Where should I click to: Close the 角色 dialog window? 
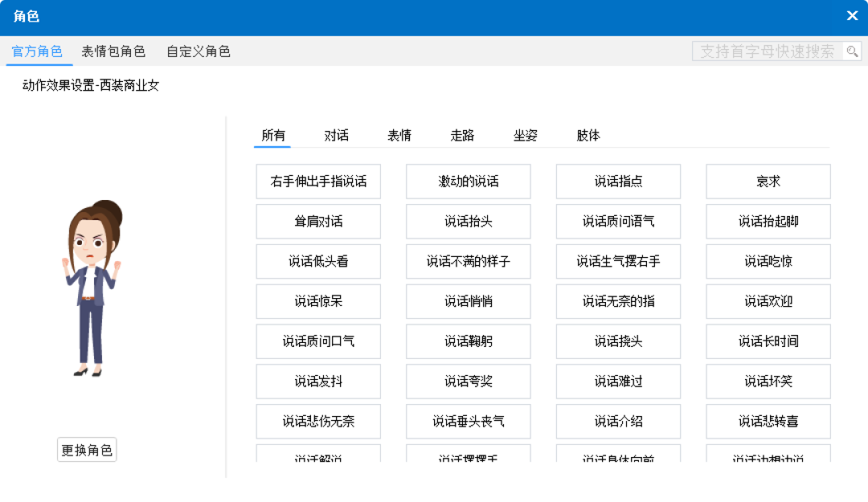[852, 16]
